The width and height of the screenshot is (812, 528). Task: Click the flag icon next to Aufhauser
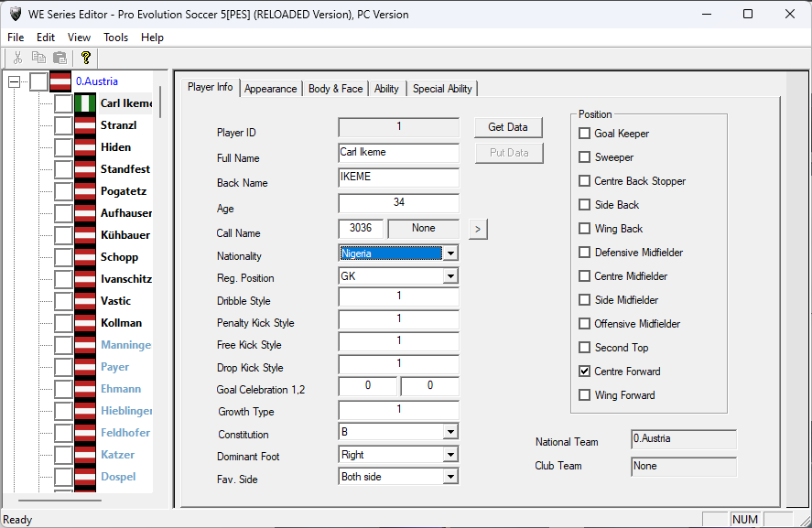point(85,213)
